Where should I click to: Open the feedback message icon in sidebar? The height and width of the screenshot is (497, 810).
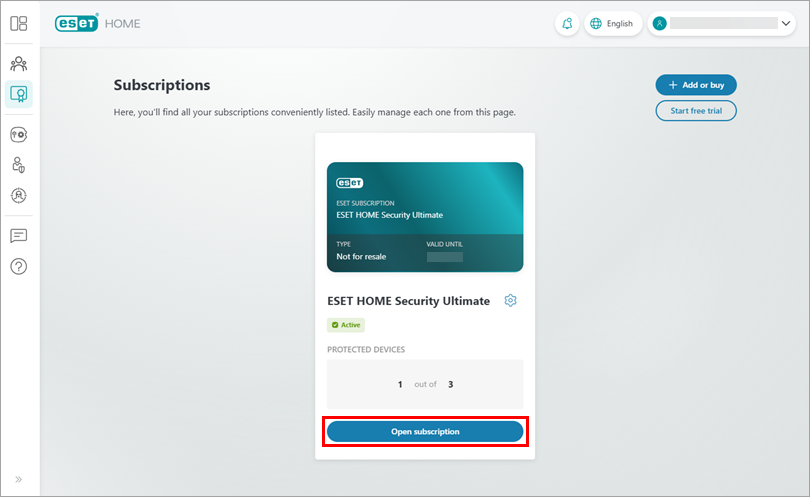tap(19, 236)
